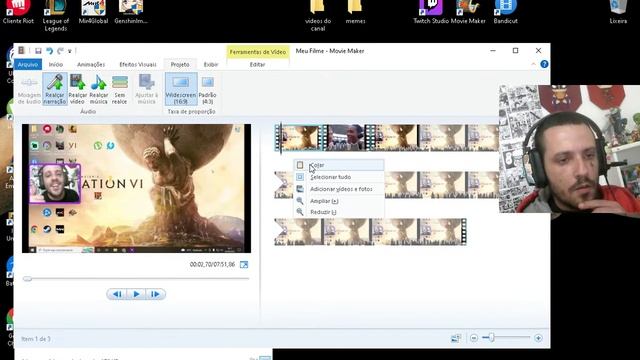640x360 pixels.
Task: Select Widescreen (16:9) aspect ratio
Action: tap(181, 89)
